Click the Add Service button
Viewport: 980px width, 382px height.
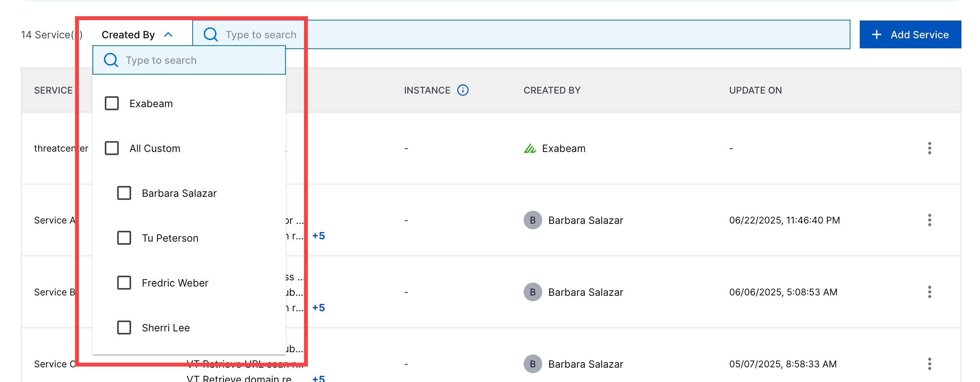click(x=910, y=34)
